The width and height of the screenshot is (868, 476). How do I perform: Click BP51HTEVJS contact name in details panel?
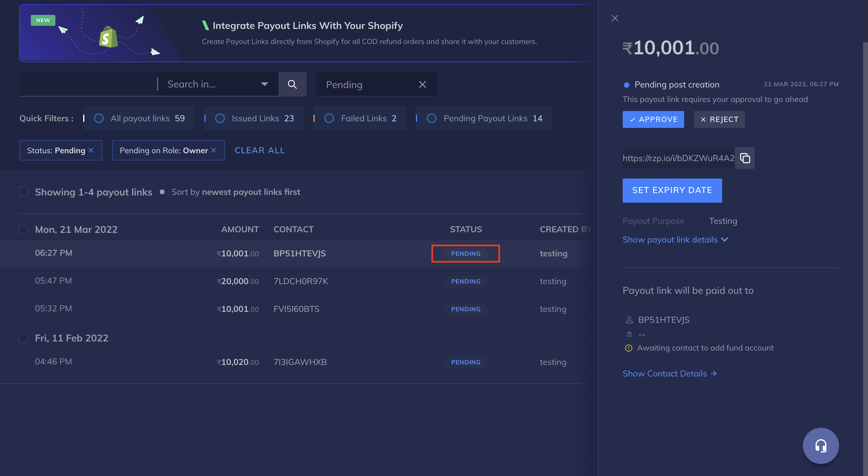(x=663, y=320)
